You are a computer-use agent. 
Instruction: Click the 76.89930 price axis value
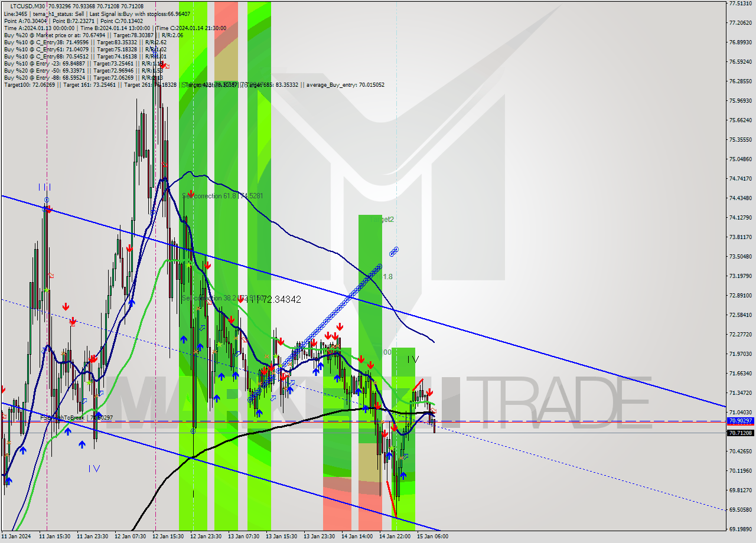741,42
